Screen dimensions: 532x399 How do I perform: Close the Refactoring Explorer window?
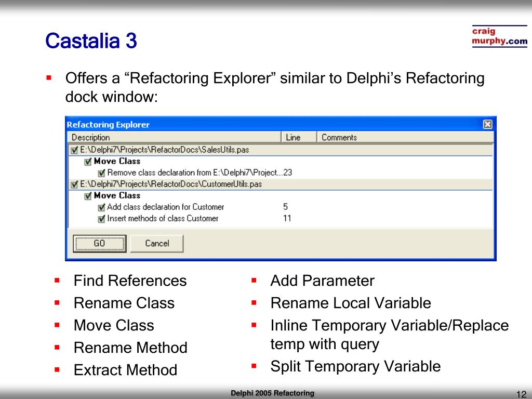[x=487, y=125]
